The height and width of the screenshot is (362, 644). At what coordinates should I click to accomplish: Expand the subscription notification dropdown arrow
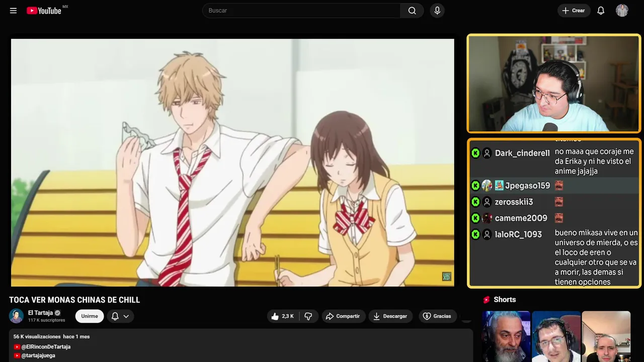[126, 316]
